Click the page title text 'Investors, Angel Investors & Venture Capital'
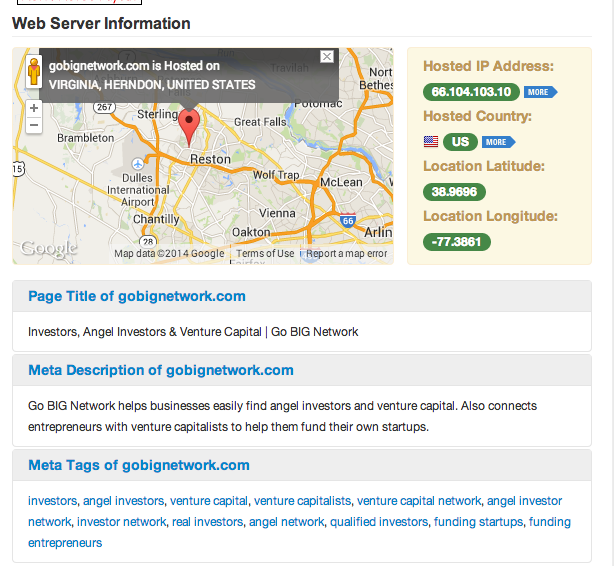 (144, 332)
